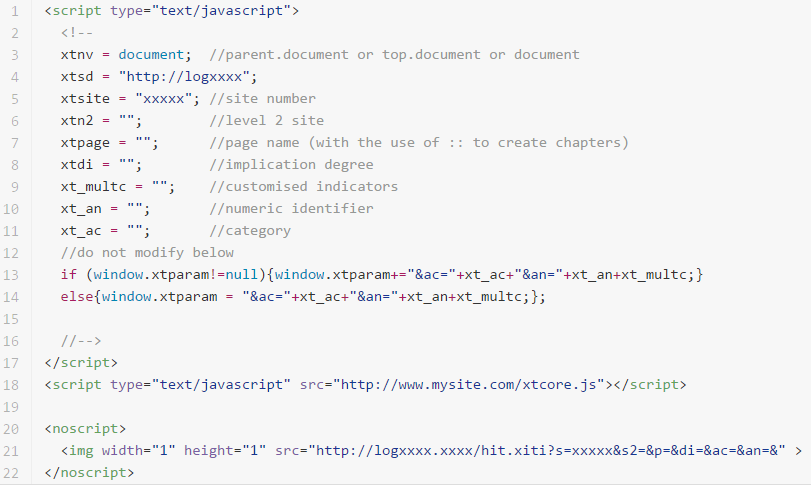Click the "http://logxxxx" string on the xtsd line
Screen dimensions: 811x485
coord(188,76)
